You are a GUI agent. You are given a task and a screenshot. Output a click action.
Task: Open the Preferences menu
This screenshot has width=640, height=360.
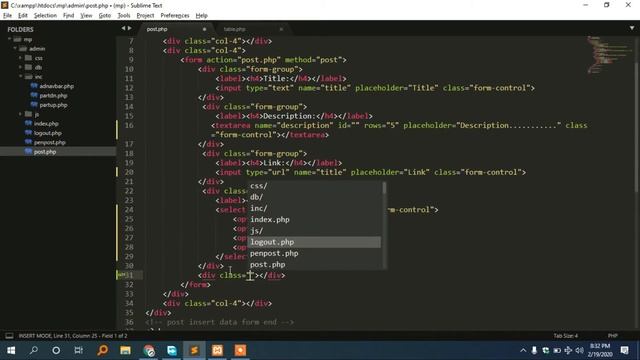tap(175, 16)
